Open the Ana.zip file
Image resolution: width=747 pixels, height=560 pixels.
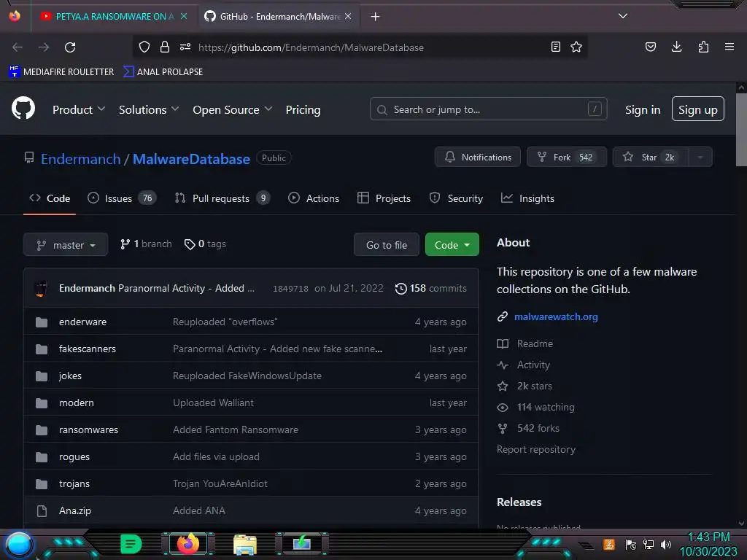pos(75,510)
